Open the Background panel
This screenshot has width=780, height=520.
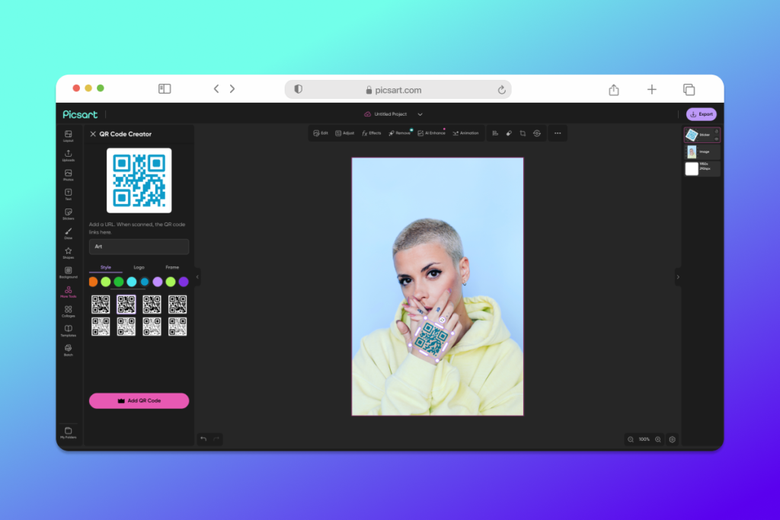[x=68, y=273]
